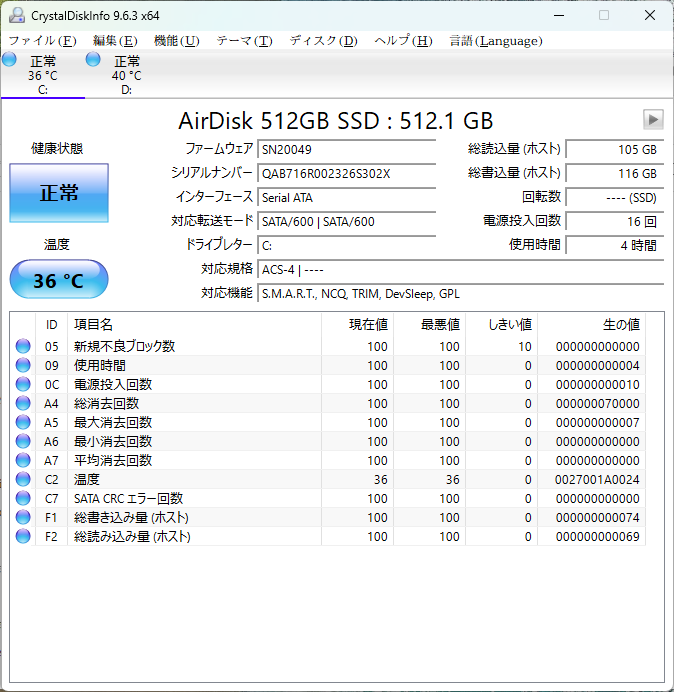Open the テーマ(T) menu
Screen dimensions: 674x692
(x=245, y=41)
